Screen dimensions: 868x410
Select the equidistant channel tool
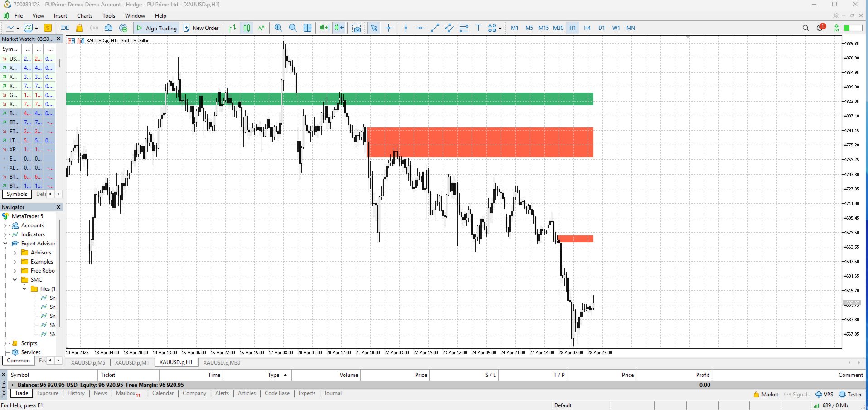449,28
